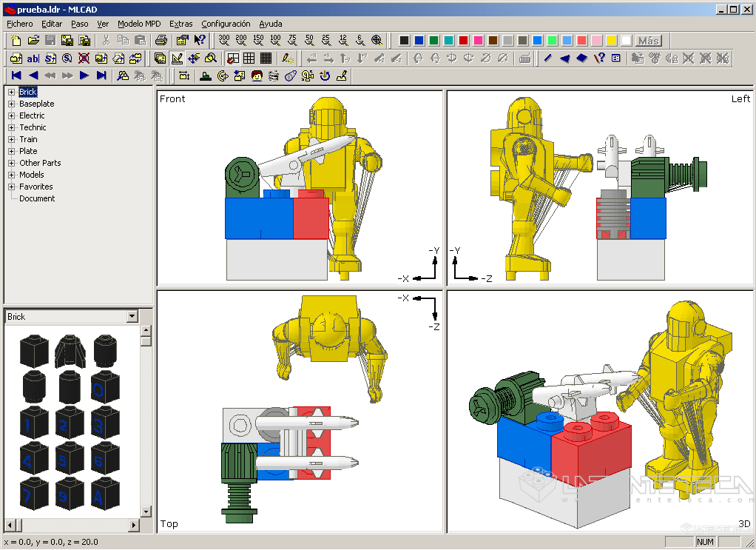Toggle the edit mode ruler-pencil button
Screen dimensions: 756x550
point(177,58)
